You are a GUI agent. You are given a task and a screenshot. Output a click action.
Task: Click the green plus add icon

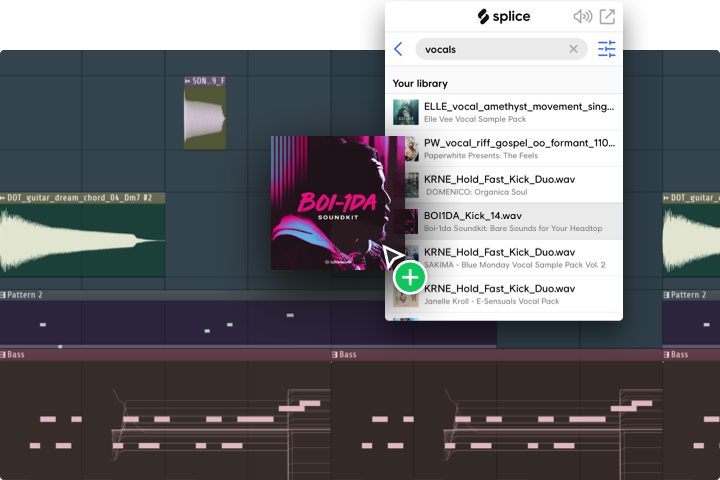click(410, 277)
